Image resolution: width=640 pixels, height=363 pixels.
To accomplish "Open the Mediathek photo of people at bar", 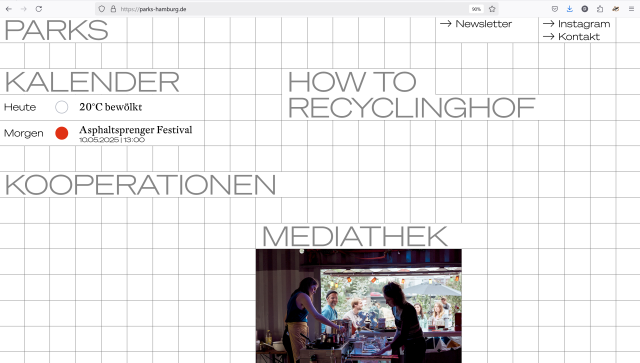I will tap(359, 306).
